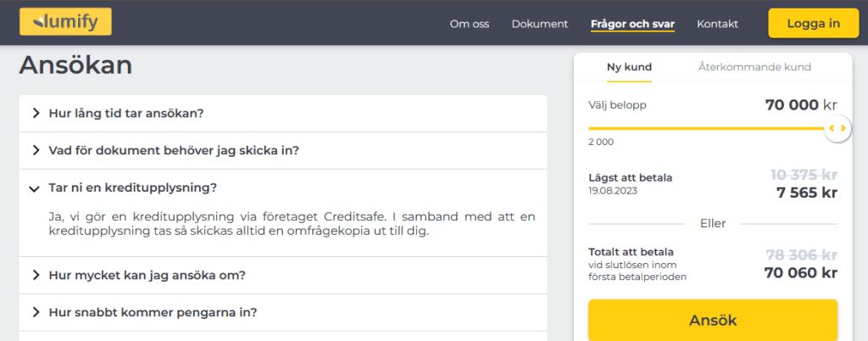
Task: Click the 7 565 kr lowest payment
Action: click(807, 193)
